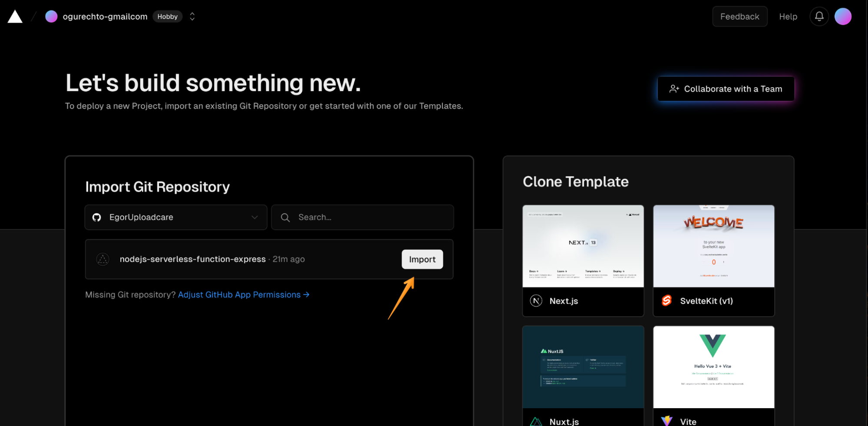Open Adjust GitHub App Permissions link
Viewport: 868px width, 426px height.
click(243, 294)
